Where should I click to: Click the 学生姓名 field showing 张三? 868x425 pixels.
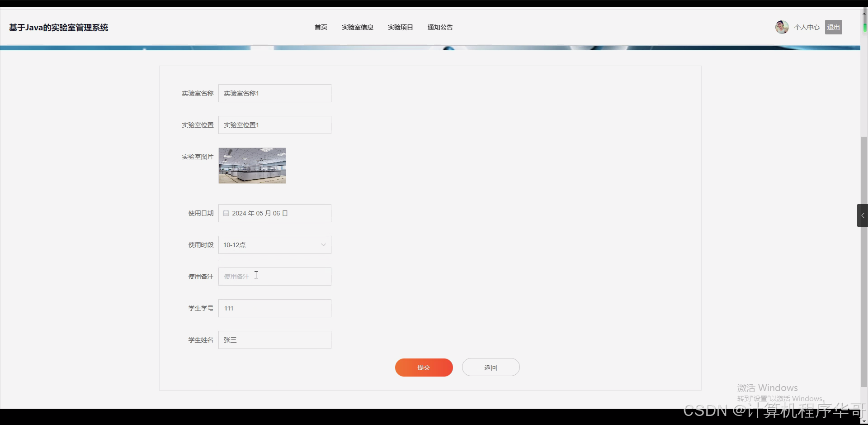274,340
